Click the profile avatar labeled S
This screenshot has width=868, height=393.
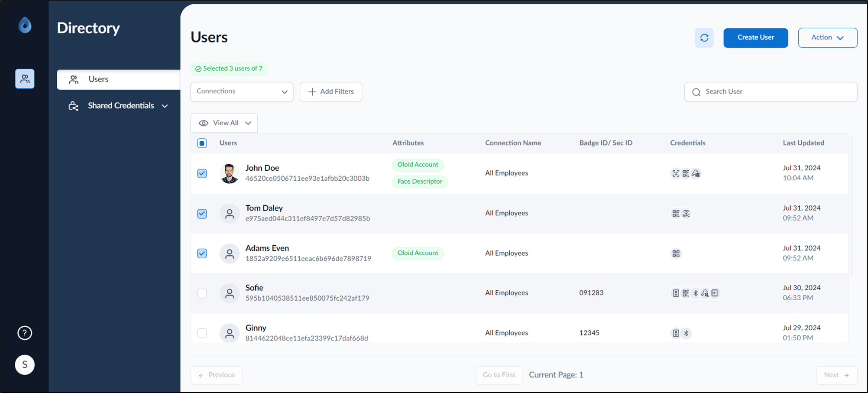coord(25,365)
